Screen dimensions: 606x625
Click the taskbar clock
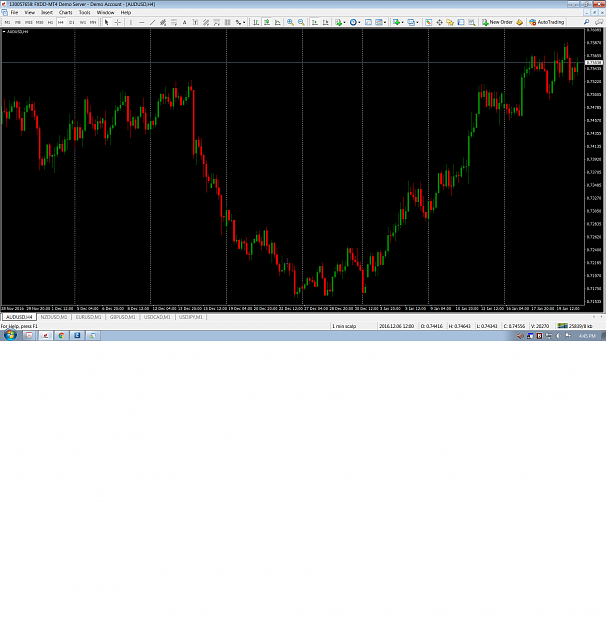click(587, 336)
